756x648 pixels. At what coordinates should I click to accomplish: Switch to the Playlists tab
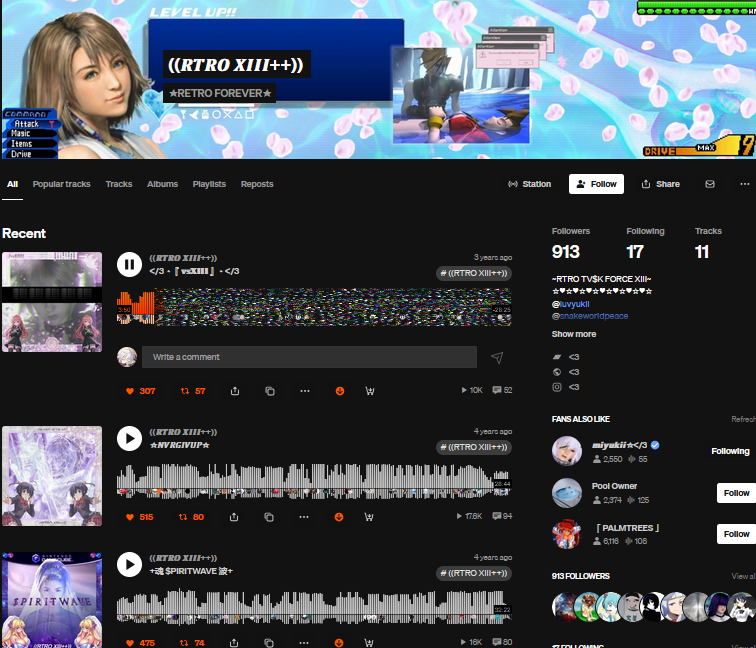(209, 184)
